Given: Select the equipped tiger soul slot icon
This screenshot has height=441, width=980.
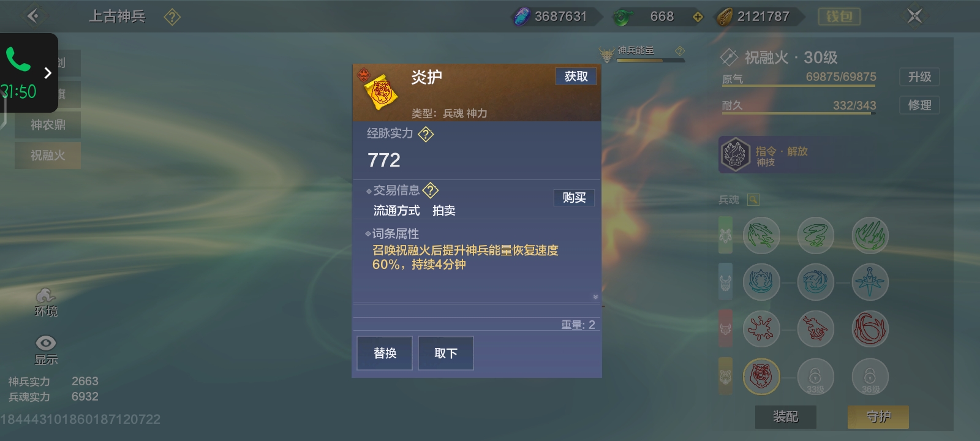Looking at the screenshot, I should [761, 375].
